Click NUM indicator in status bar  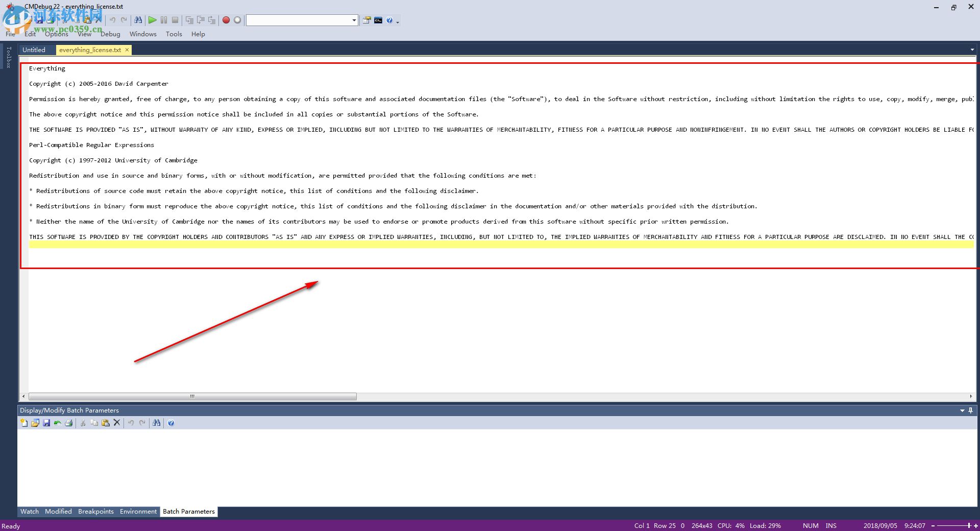pyautogui.click(x=811, y=526)
